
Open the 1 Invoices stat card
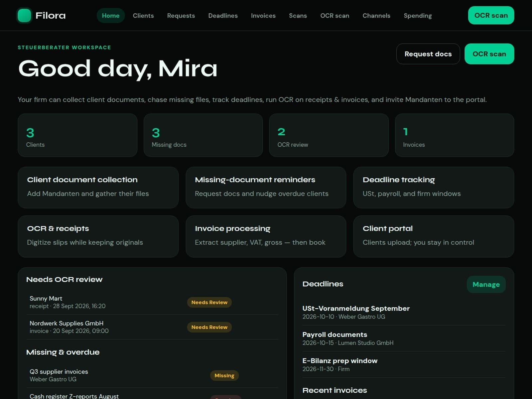tap(455, 135)
